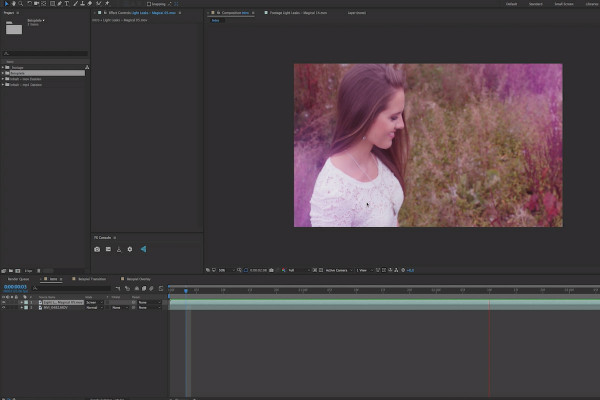The height and width of the screenshot is (400, 600).
Task: Switch to Render Queue tab
Action: tap(18, 279)
